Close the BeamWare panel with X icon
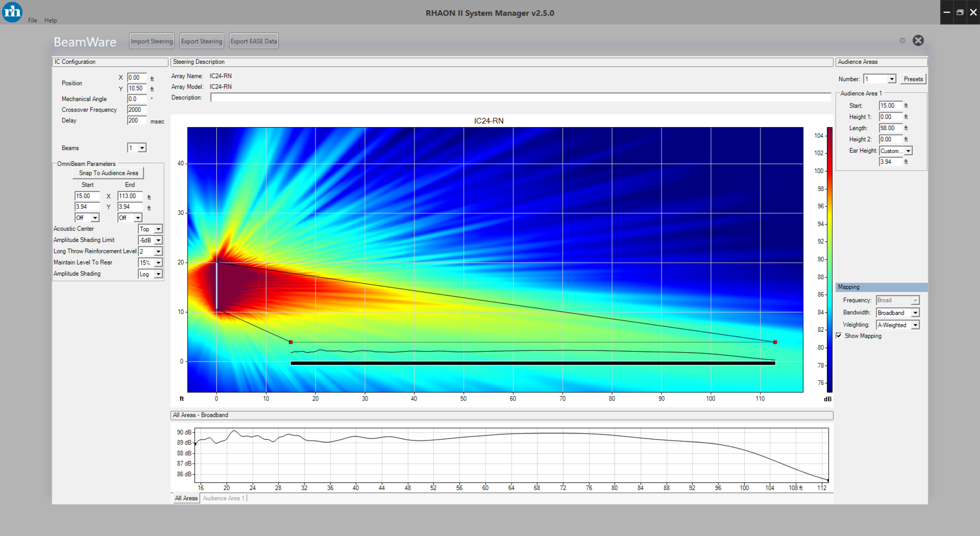The width and height of the screenshot is (980, 536). (918, 40)
